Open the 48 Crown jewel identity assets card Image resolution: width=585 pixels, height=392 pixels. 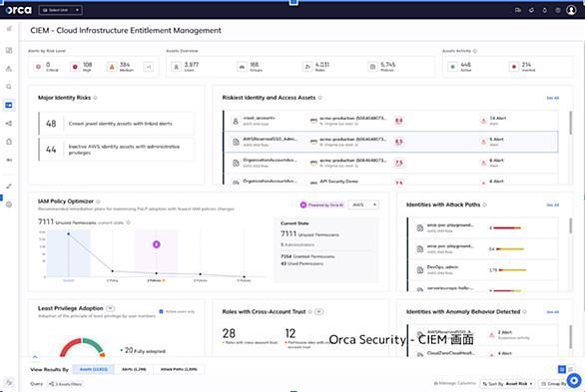coord(116,124)
